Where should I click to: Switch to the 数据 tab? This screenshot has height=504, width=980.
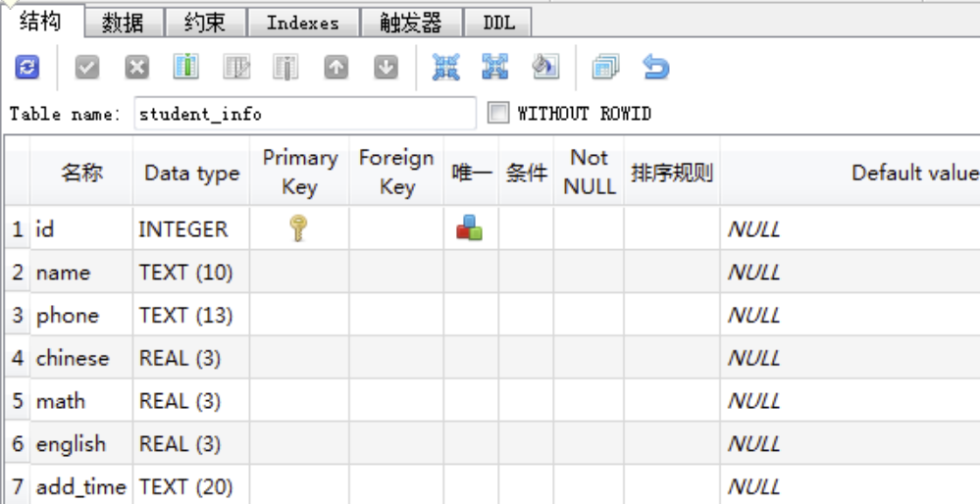click(x=123, y=22)
